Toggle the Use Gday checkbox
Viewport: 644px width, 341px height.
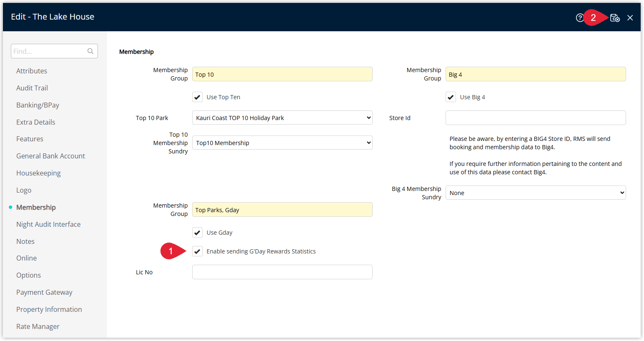coord(198,233)
